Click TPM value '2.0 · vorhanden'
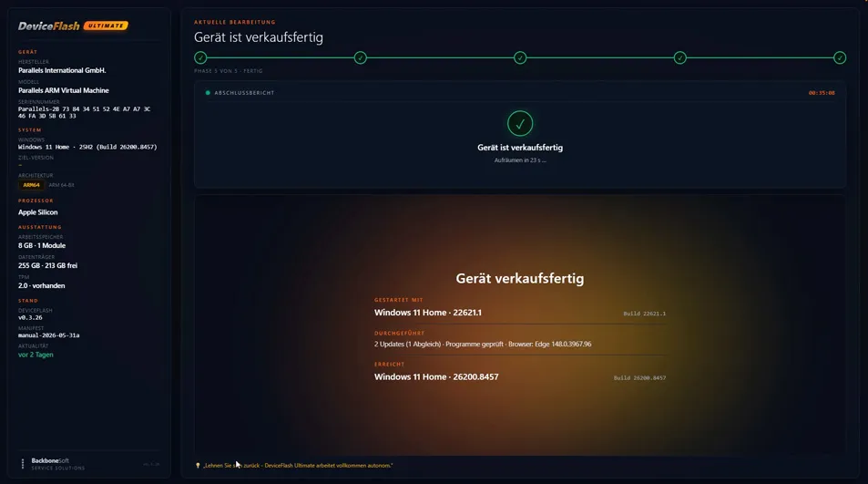Viewport: 868px width, 484px height. coord(42,285)
